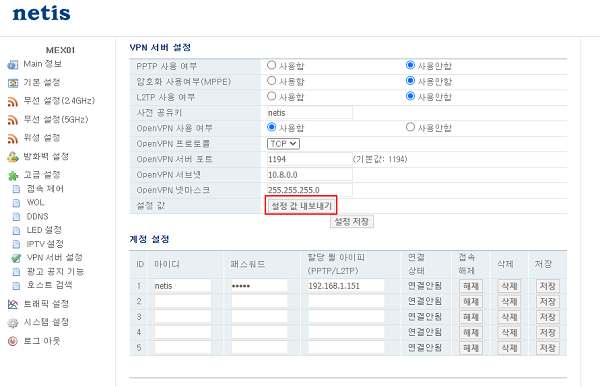Click 삭제 button for account 1
600x387 pixels.
click(509, 286)
